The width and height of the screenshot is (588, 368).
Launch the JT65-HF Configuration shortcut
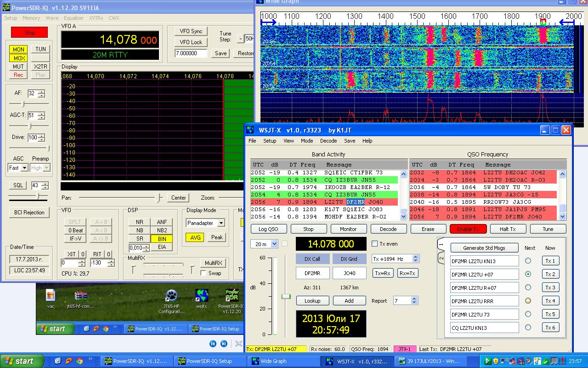point(171,296)
